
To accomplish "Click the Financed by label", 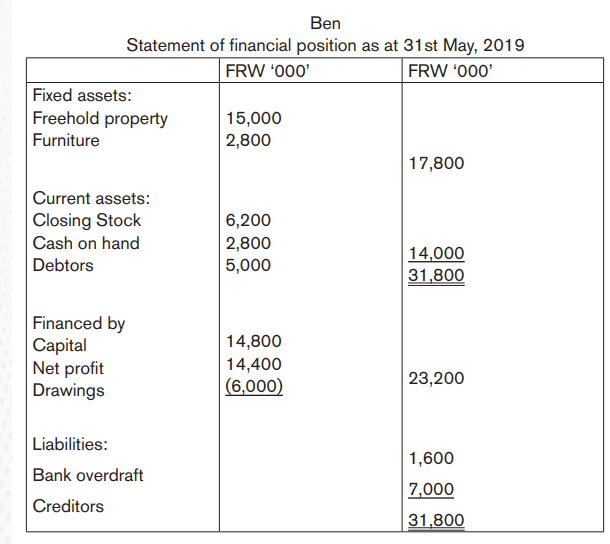I will pyautogui.click(x=79, y=324).
